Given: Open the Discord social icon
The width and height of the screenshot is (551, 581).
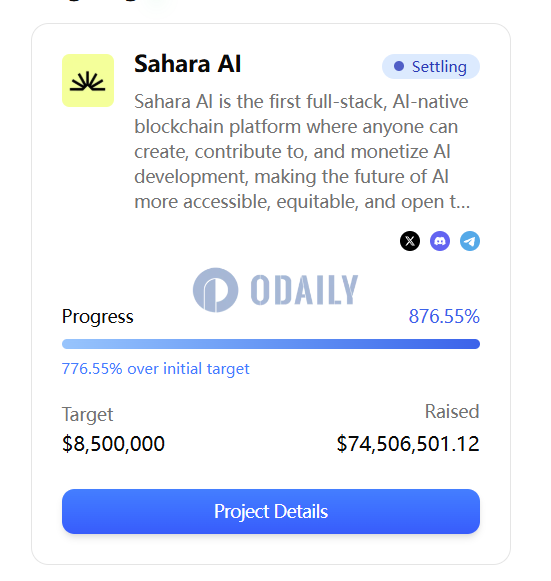Looking at the screenshot, I should (x=440, y=241).
